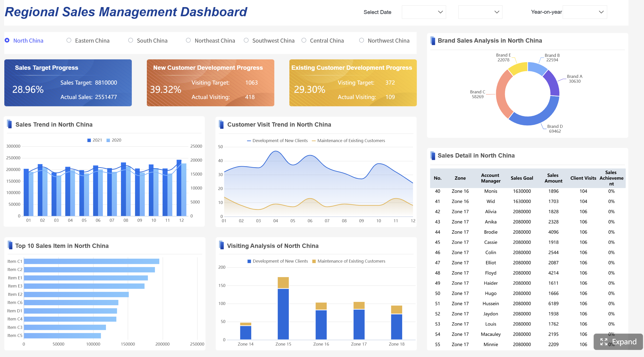Click the Sales Trend panel chart icon
The image size is (644, 357).
coord(9,124)
